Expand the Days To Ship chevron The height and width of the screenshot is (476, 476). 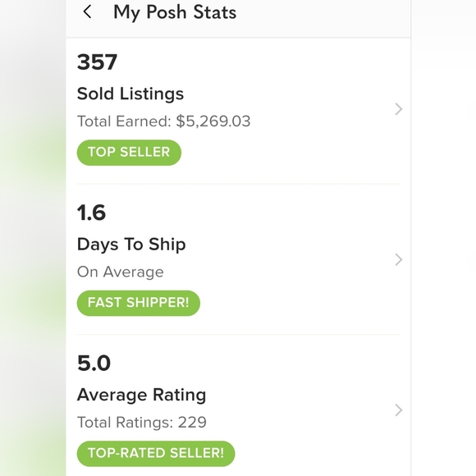point(399,260)
